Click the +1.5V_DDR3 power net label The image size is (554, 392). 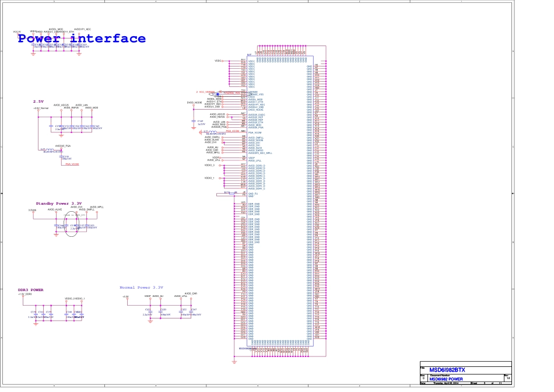point(25,295)
